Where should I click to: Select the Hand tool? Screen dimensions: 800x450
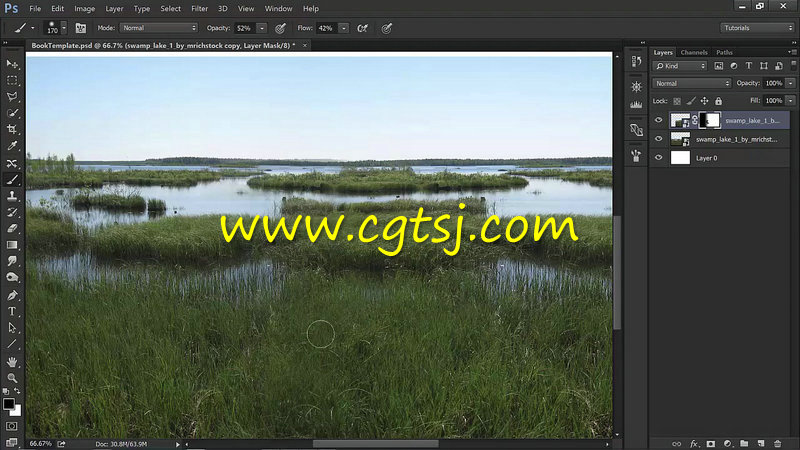pos(12,362)
